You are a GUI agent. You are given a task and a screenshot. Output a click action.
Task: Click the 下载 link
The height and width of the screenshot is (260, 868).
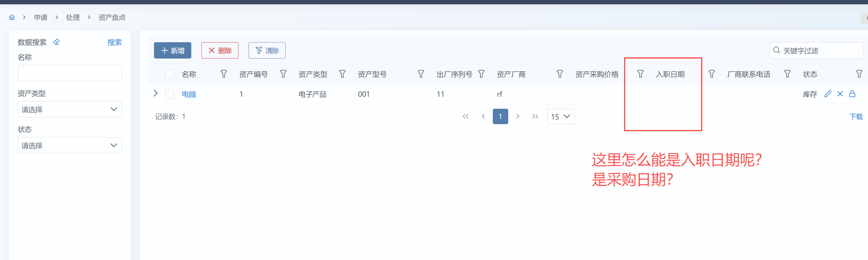(x=856, y=116)
